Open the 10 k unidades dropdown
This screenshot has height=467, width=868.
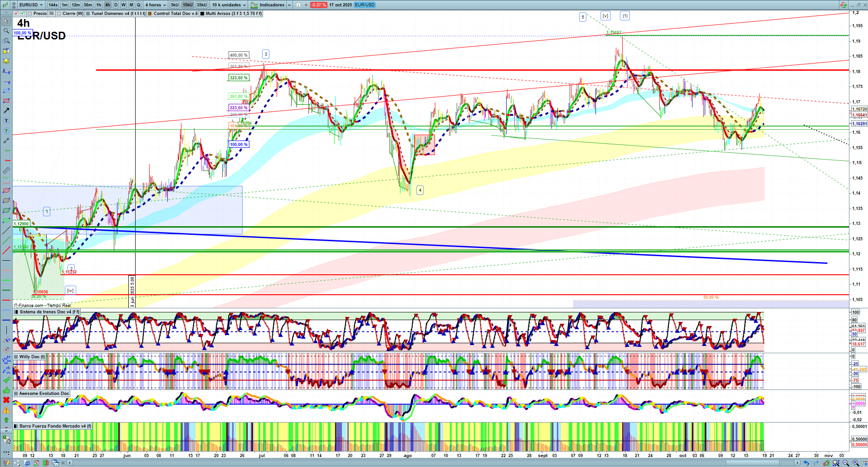point(229,5)
